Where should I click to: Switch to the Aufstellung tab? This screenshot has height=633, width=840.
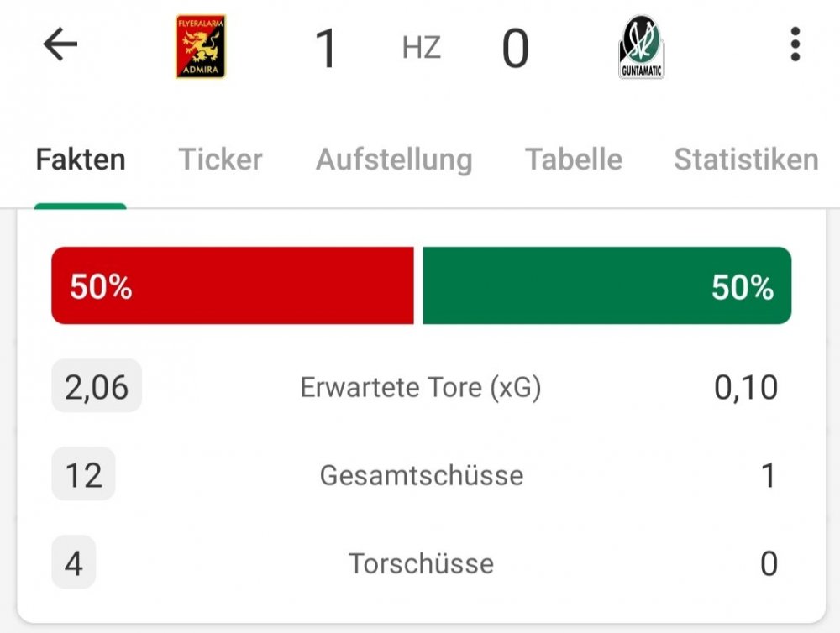point(394,160)
